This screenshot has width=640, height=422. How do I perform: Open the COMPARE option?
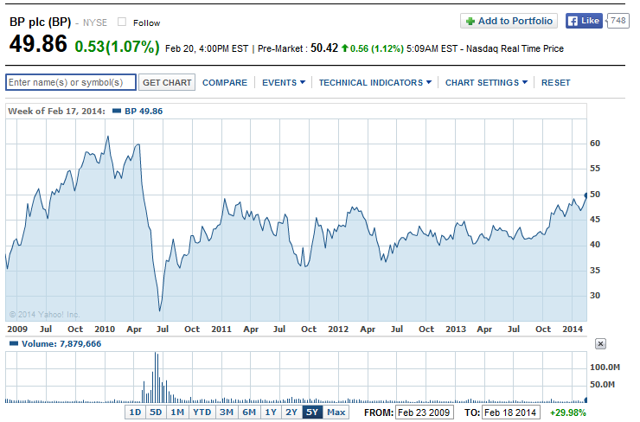point(224,82)
